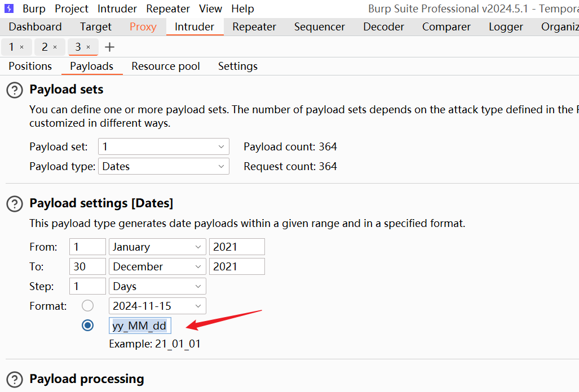579x392 pixels.
Task: Close Intruder attack tab 2
Action: [x=55, y=47]
